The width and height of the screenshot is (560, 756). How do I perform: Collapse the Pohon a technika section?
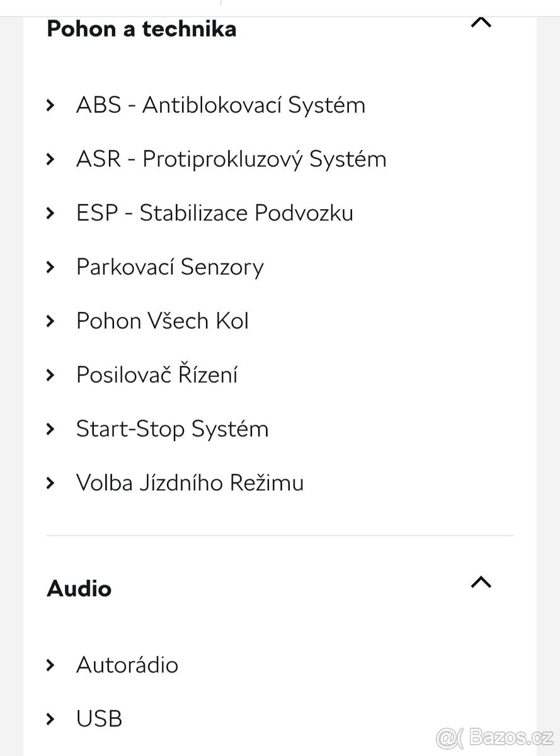pyautogui.click(x=481, y=23)
